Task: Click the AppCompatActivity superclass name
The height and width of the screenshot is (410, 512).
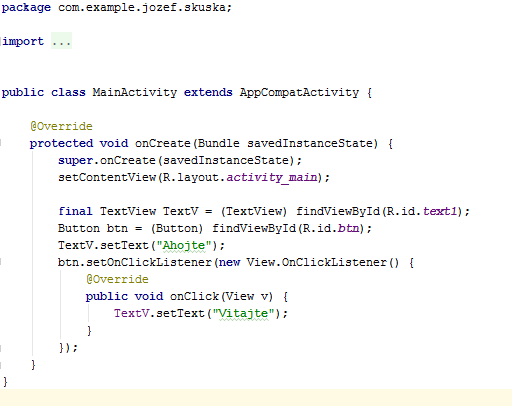Action: pyautogui.click(x=299, y=92)
